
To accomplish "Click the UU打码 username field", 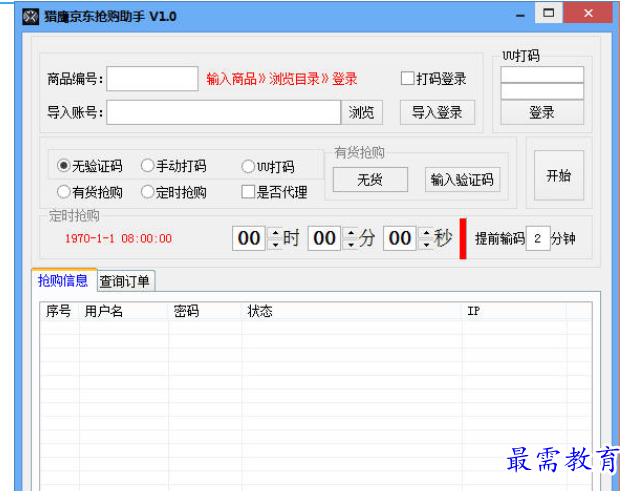I will click(x=542, y=75).
